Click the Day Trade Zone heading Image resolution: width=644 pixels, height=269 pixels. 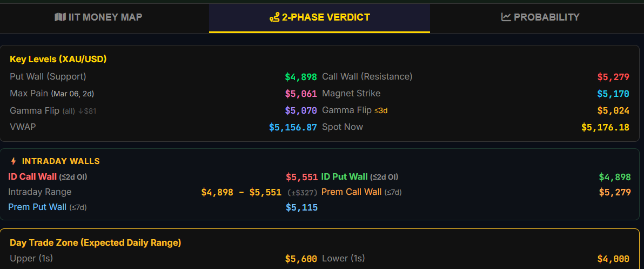click(x=95, y=243)
